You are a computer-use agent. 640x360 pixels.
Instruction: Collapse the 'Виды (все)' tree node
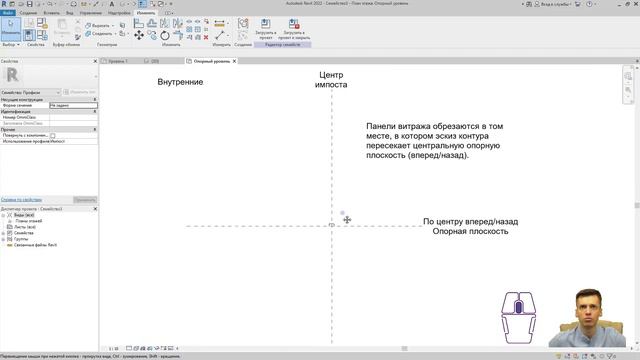click(x=3, y=215)
